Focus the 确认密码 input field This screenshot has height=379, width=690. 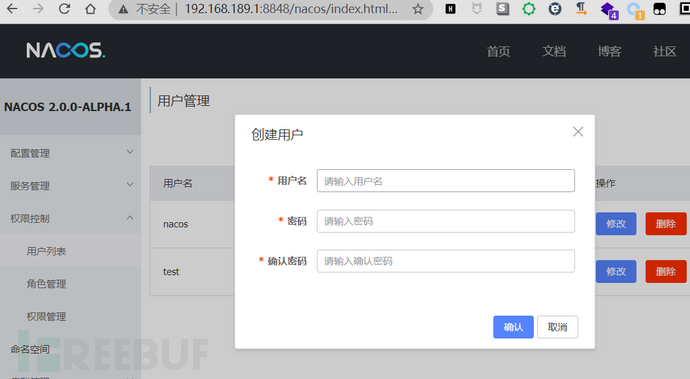pos(445,261)
